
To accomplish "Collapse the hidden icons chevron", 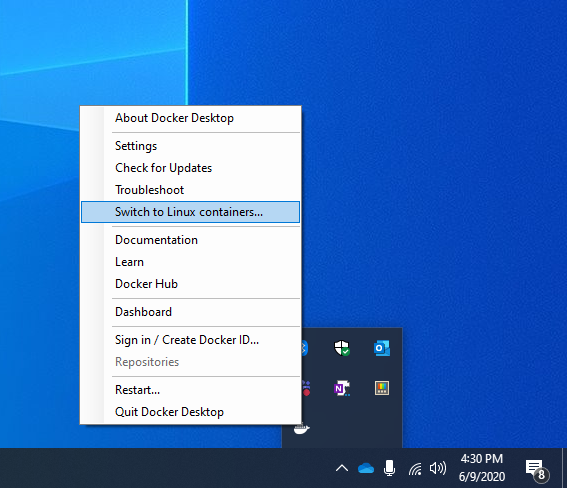I will coord(342,468).
